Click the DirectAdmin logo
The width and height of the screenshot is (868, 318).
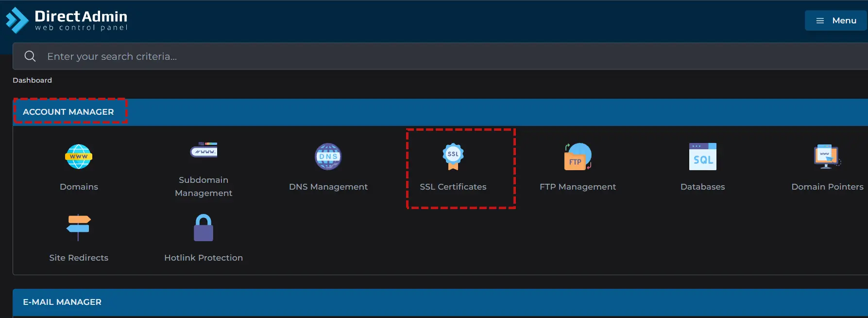[67, 20]
